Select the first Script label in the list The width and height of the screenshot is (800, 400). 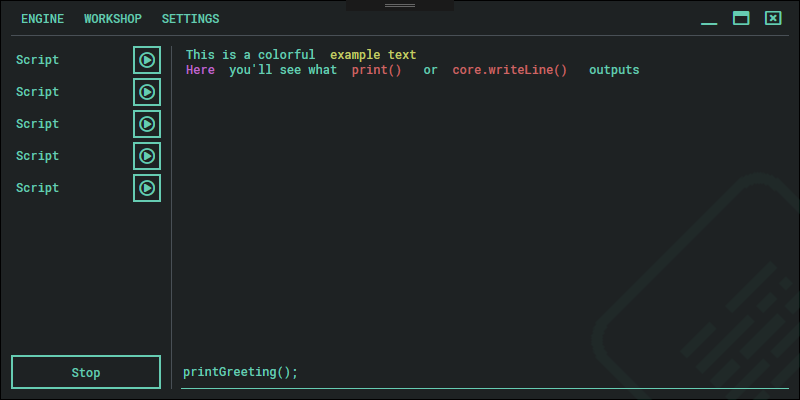(38, 60)
